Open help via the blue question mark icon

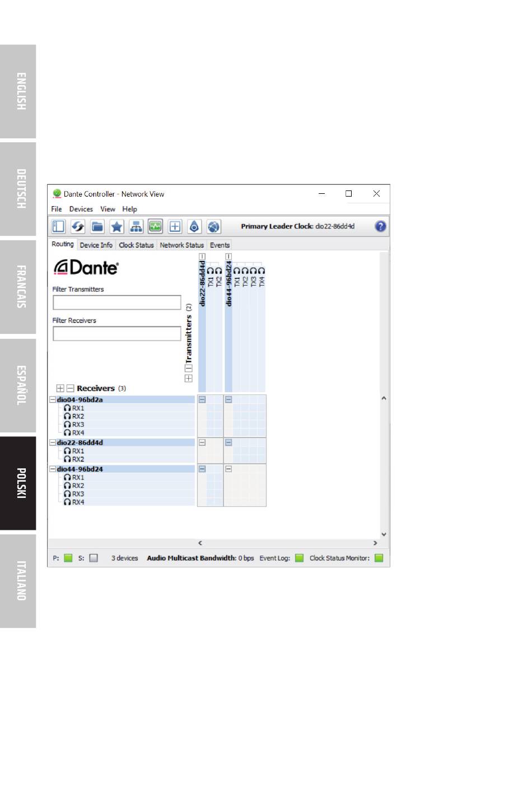pos(380,226)
